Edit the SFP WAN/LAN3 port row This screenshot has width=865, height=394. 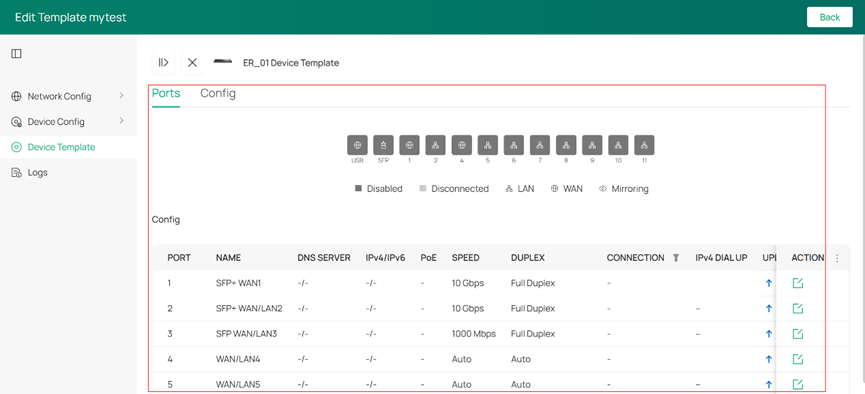[x=797, y=334]
